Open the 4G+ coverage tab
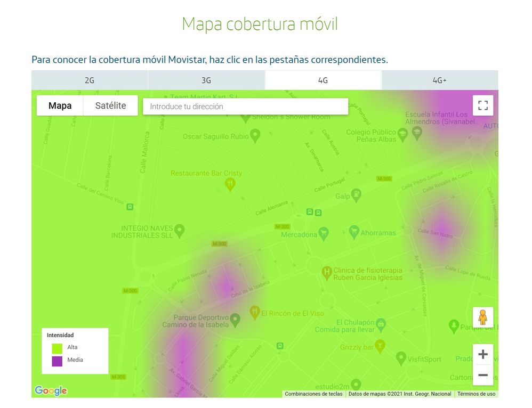This screenshot has height=408, width=532. point(439,80)
